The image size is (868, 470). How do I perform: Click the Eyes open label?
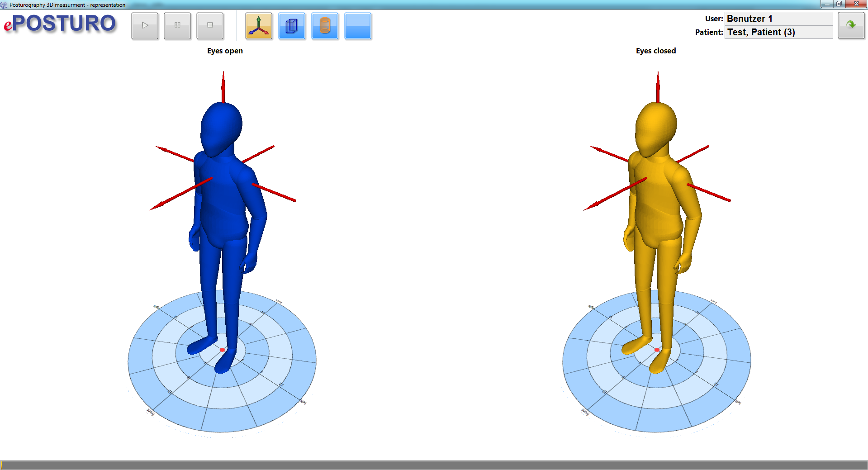tap(225, 51)
